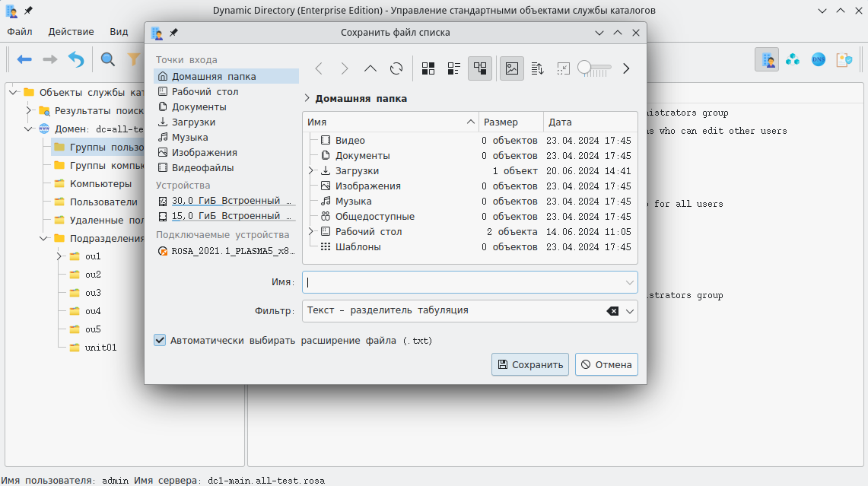Toggle the detailed tree view mode
868x486 pixels.
(480, 68)
